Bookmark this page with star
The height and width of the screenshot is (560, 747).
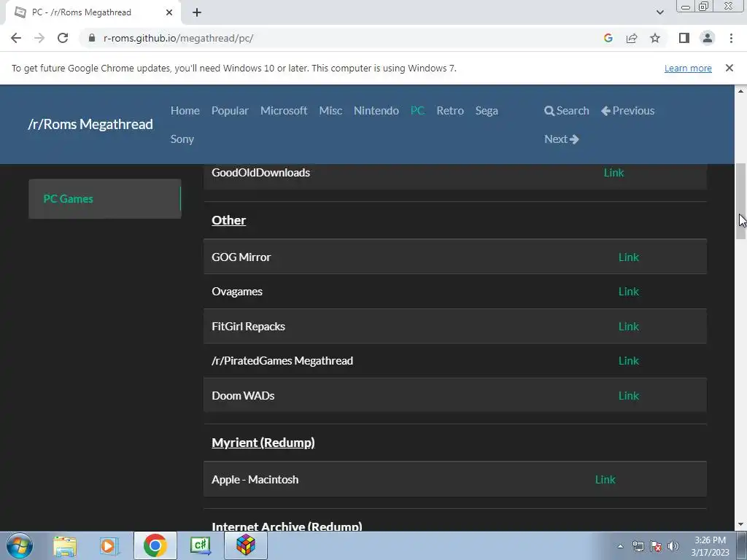point(655,38)
